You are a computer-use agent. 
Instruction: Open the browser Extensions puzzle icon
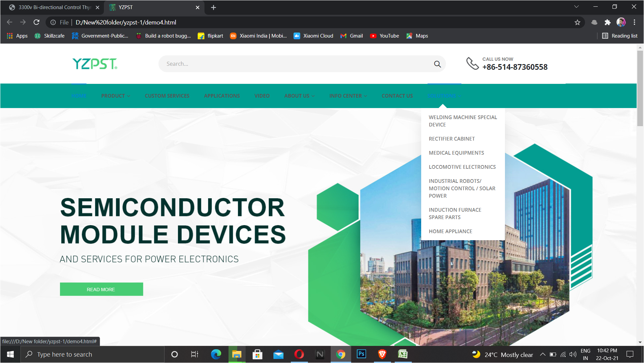point(607,22)
